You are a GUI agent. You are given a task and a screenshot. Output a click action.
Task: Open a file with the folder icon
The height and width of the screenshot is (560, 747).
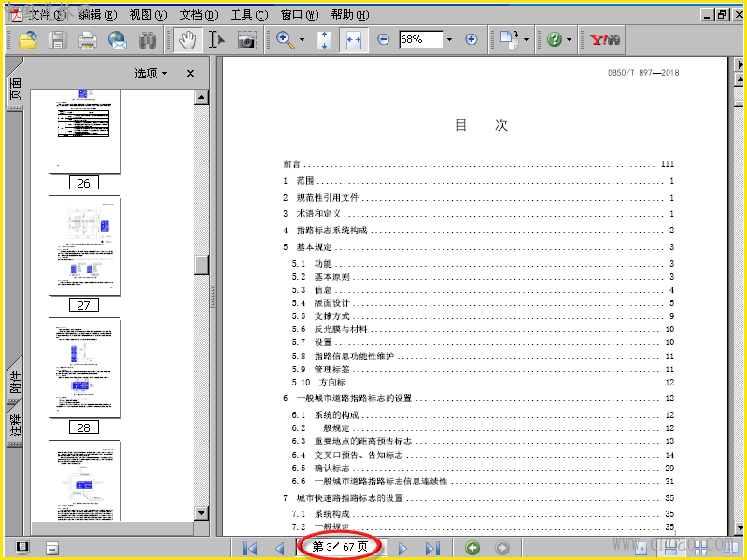(28, 40)
